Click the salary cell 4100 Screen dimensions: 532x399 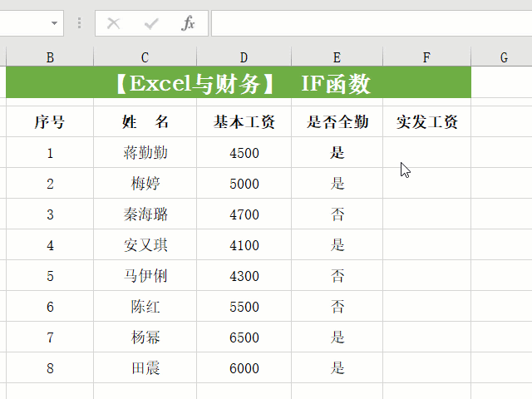pos(244,245)
